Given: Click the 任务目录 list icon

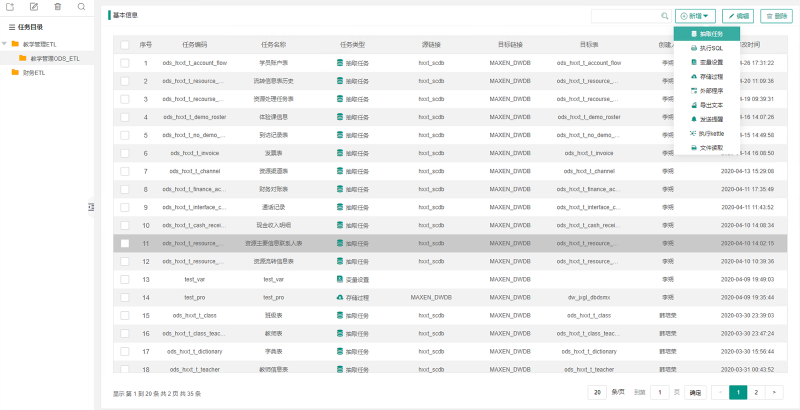Looking at the screenshot, I should (12, 28).
